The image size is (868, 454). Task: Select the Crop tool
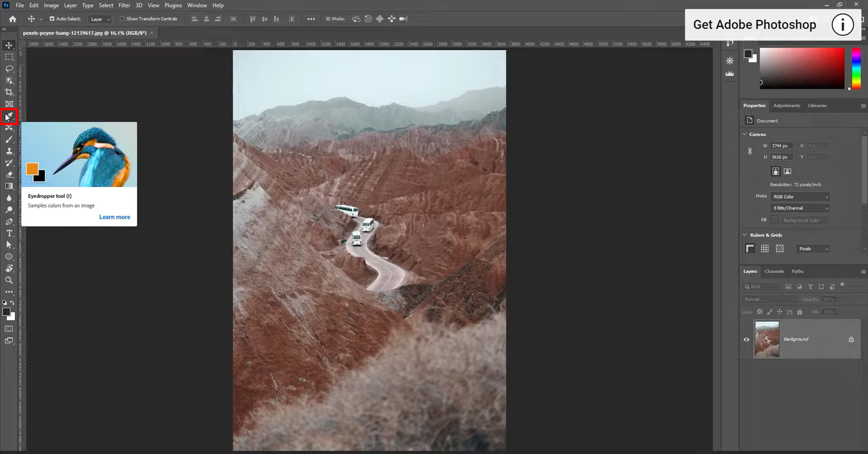click(x=9, y=92)
